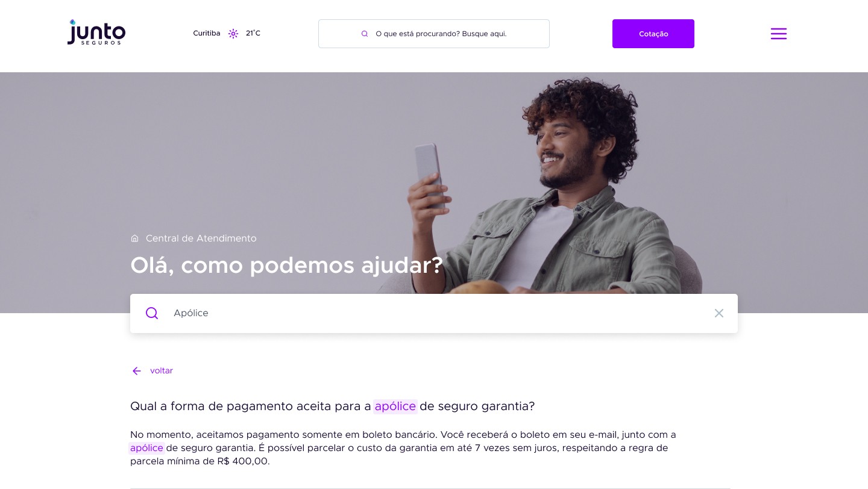
Task: Click the purple magnifier beside Apólice
Action: (x=152, y=313)
